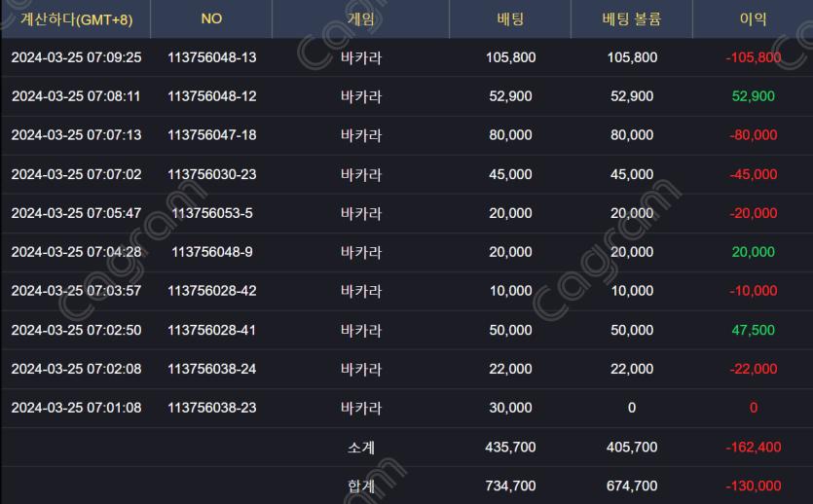Open bet record 113756053-5
The height and width of the screenshot is (504, 813).
click(212, 213)
